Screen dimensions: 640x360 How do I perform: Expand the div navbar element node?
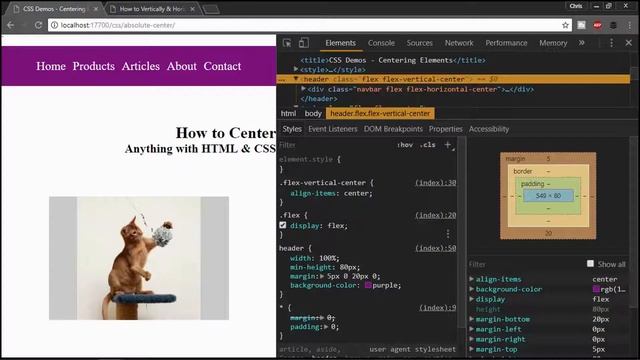303,89
